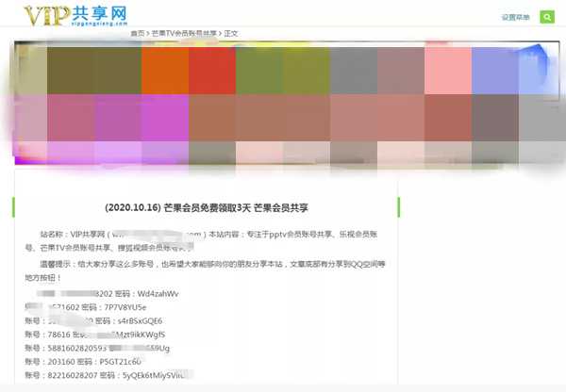Go to 首页 in the breadcrumb
566x392 pixels.
[138, 33]
